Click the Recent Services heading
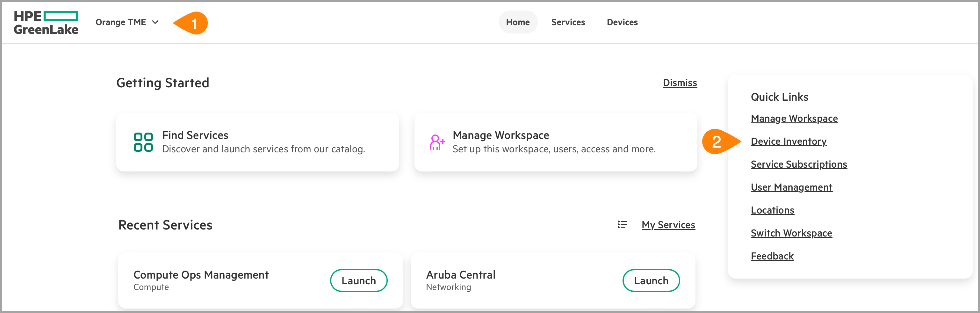Viewport: 980px width, 313px height. pos(165,225)
